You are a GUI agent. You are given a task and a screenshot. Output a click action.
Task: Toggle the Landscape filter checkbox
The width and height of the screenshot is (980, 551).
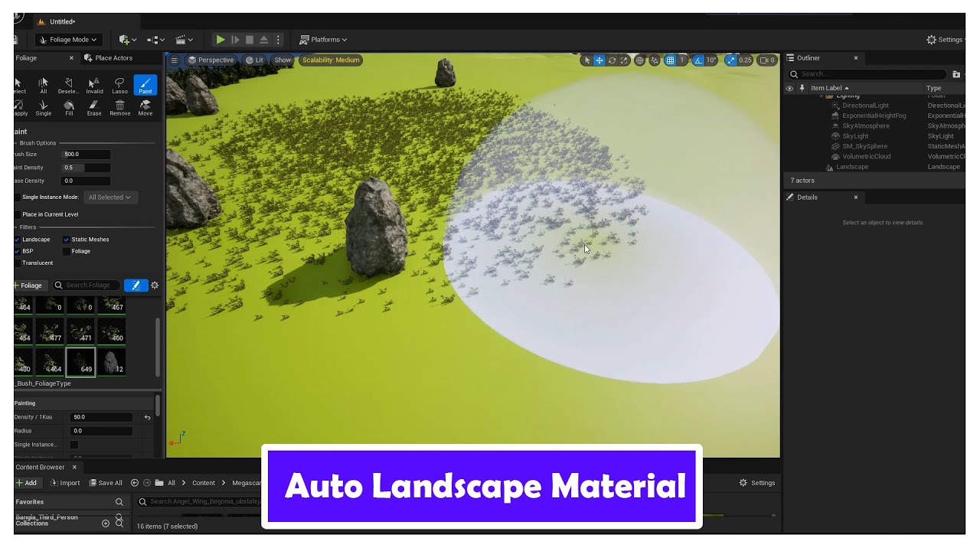click(18, 240)
